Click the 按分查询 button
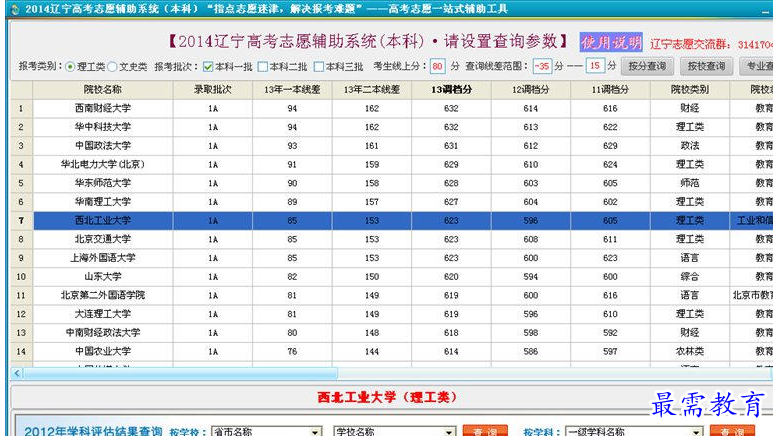Screen dimensions: 773x436 pos(647,66)
